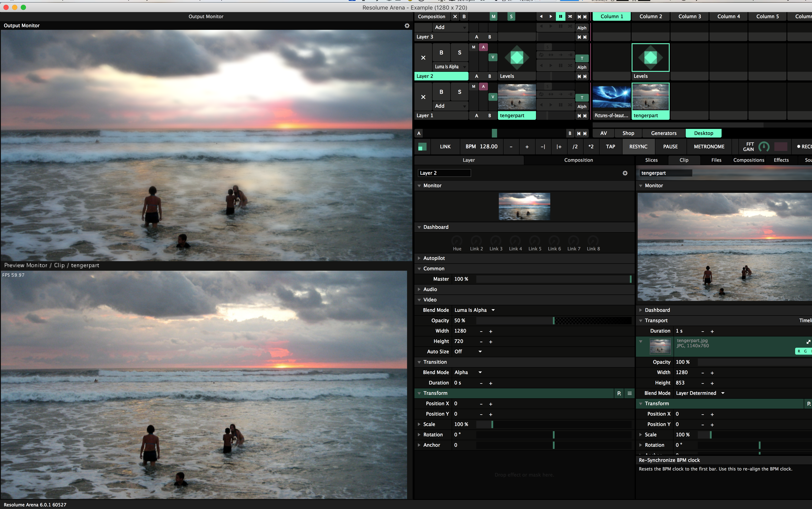Switch to the Effects tab

[781, 160]
